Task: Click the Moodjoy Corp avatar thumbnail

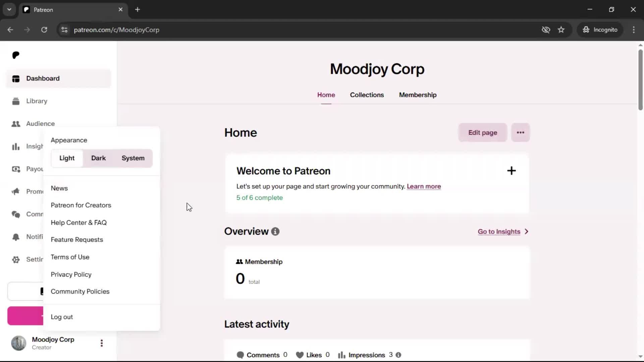Action: click(x=18, y=343)
